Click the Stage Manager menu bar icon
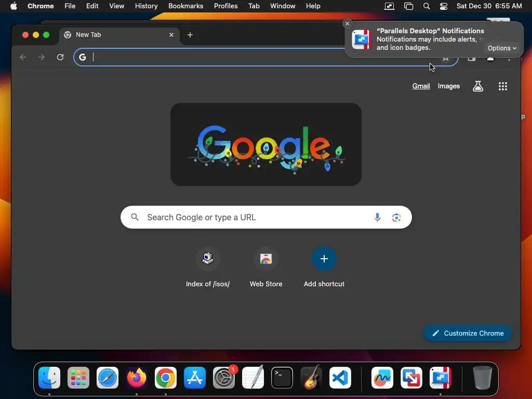The image size is (532, 399). (x=408, y=6)
